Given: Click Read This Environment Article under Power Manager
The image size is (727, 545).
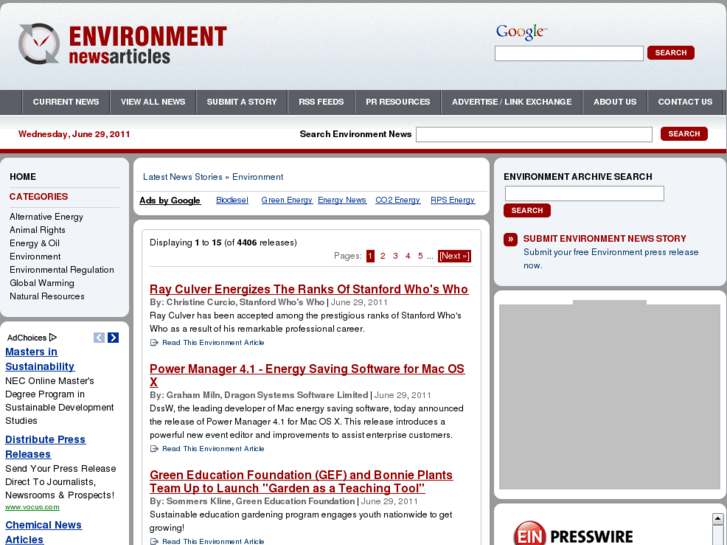Looking at the screenshot, I should tap(213, 449).
